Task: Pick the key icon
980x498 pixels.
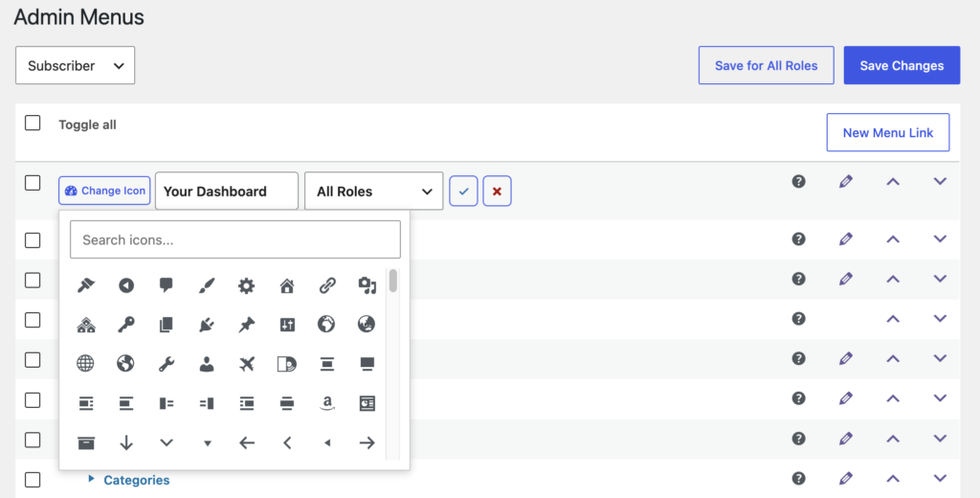Action: [x=126, y=325]
